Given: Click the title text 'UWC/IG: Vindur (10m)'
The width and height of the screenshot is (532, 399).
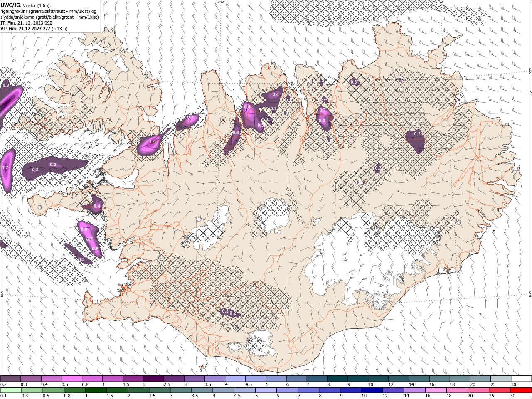Looking at the screenshot, I should tap(25, 5).
